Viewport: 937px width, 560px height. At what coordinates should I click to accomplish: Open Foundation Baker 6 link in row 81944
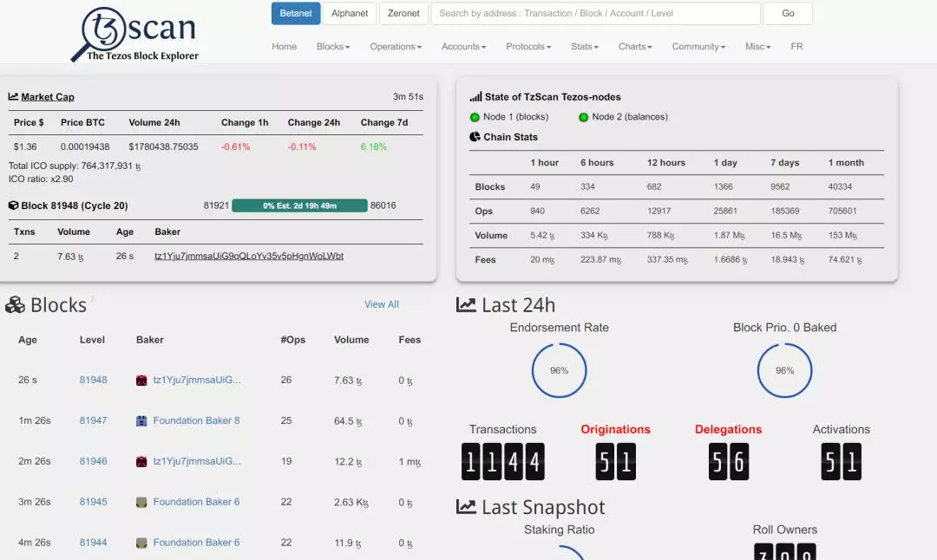click(x=197, y=543)
